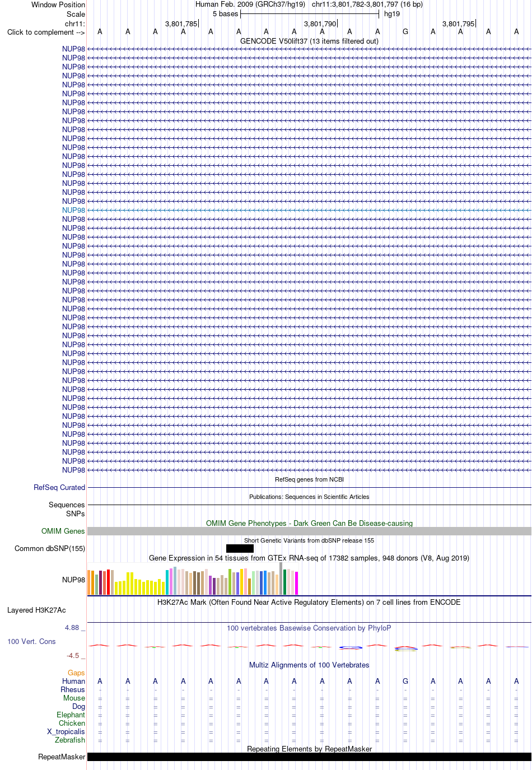This screenshot has width=532, height=770.
Task: Click the 'Rhesus' alignment row label
Action: point(73,689)
